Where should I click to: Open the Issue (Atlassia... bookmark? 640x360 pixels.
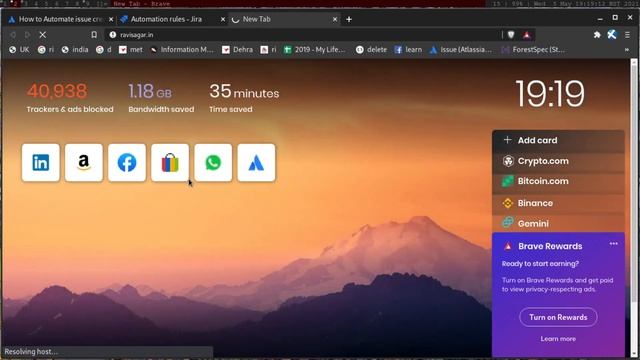pos(461,49)
